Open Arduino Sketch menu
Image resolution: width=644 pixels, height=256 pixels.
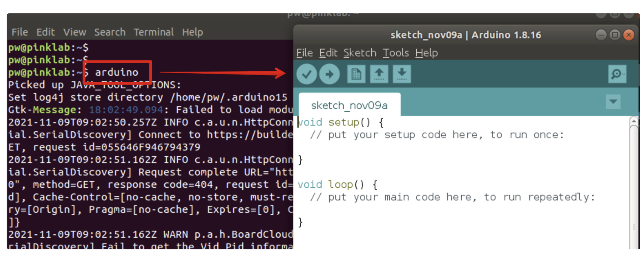[360, 53]
